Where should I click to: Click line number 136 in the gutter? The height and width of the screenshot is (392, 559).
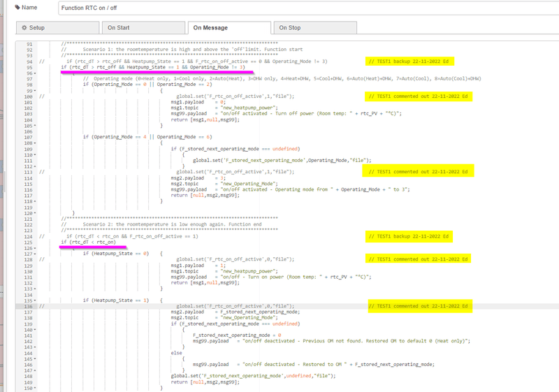pyautogui.click(x=29, y=306)
